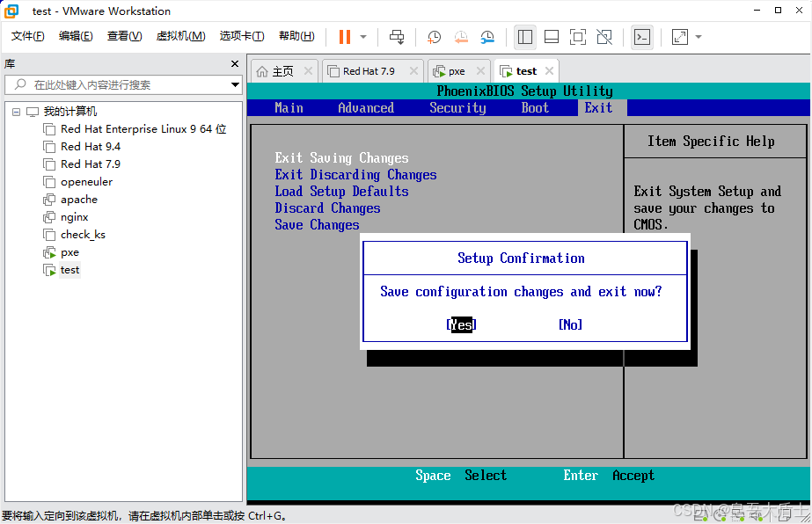
Task: Open the 编辑(E) menu
Action: [76, 36]
